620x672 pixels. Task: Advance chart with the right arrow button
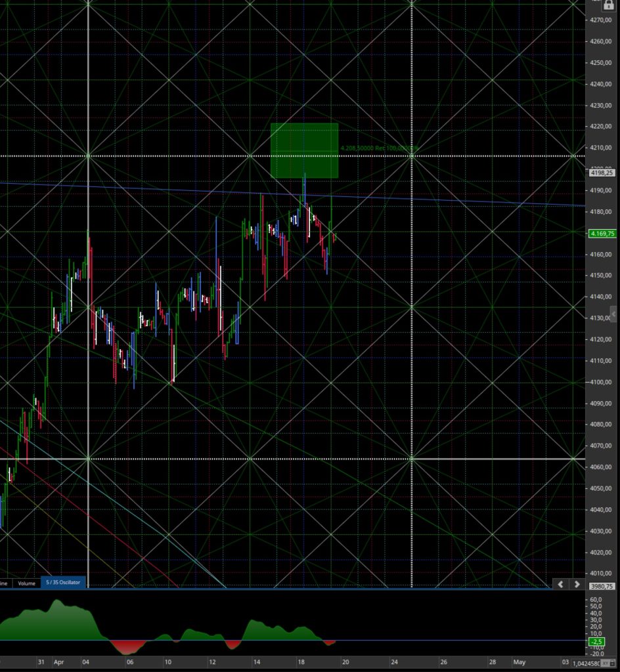577,584
